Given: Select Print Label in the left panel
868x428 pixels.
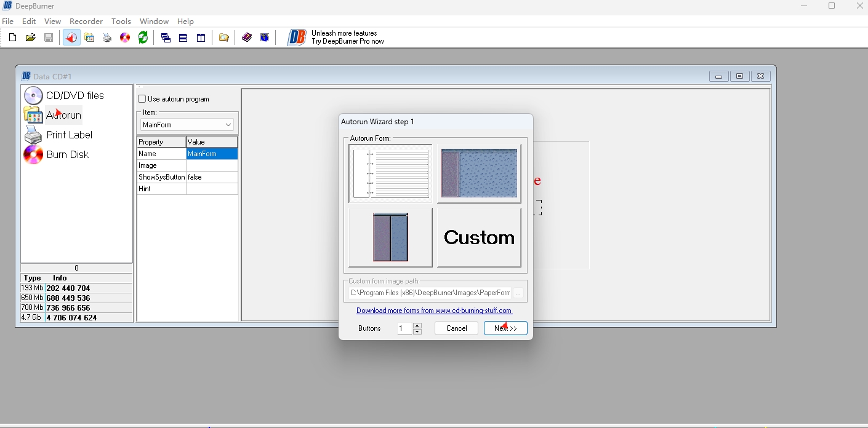Looking at the screenshot, I should click(69, 135).
